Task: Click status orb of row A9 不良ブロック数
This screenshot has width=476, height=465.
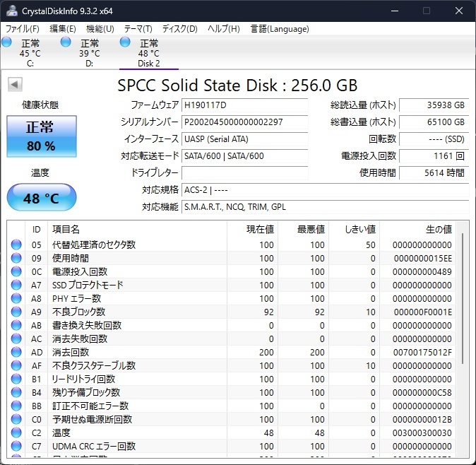Action: tap(16, 312)
